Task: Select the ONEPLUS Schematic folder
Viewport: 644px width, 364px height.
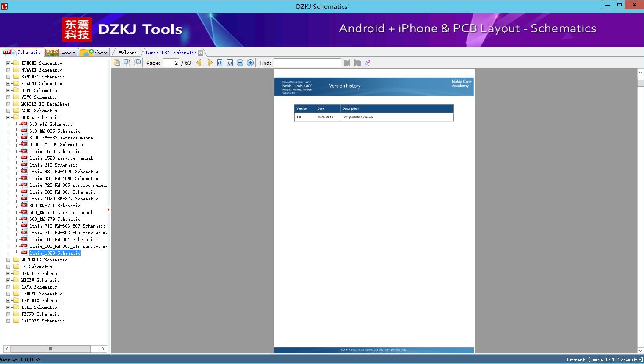Action: (43, 273)
